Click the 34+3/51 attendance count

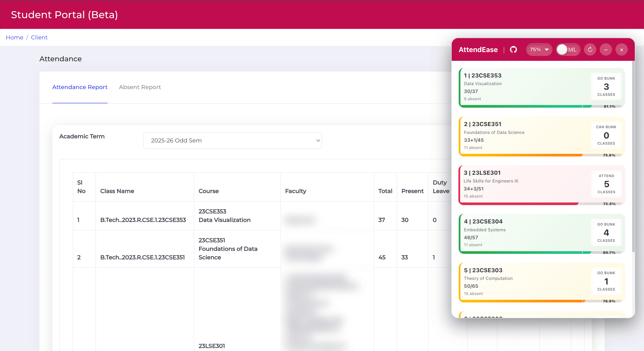(474, 189)
